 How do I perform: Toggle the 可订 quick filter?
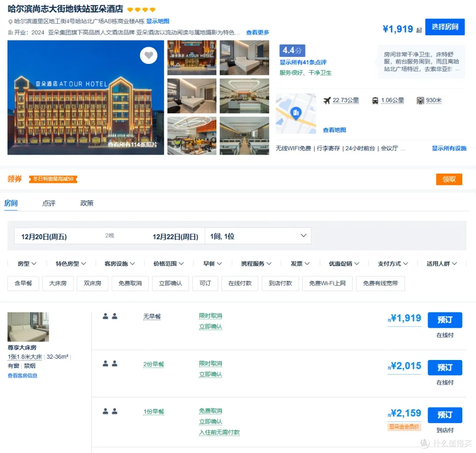205,283
